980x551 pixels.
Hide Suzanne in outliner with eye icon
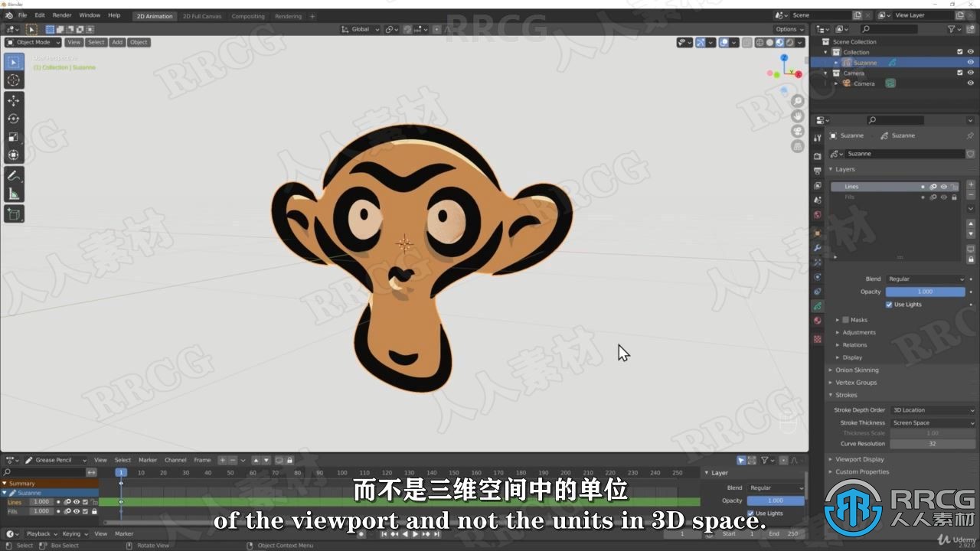[x=971, y=63]
